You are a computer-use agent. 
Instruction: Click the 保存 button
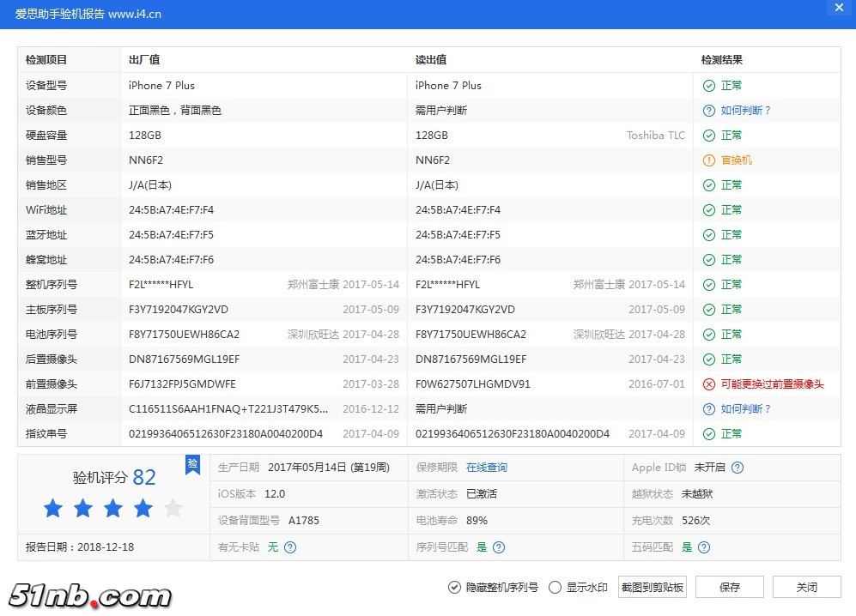[x=729, y=588]
